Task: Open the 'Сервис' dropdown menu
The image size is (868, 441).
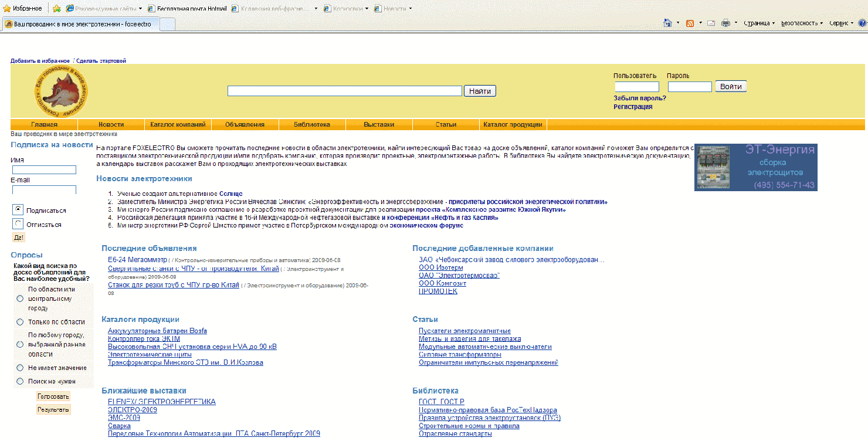Action: pyautogui.click(x=842, y=23)
